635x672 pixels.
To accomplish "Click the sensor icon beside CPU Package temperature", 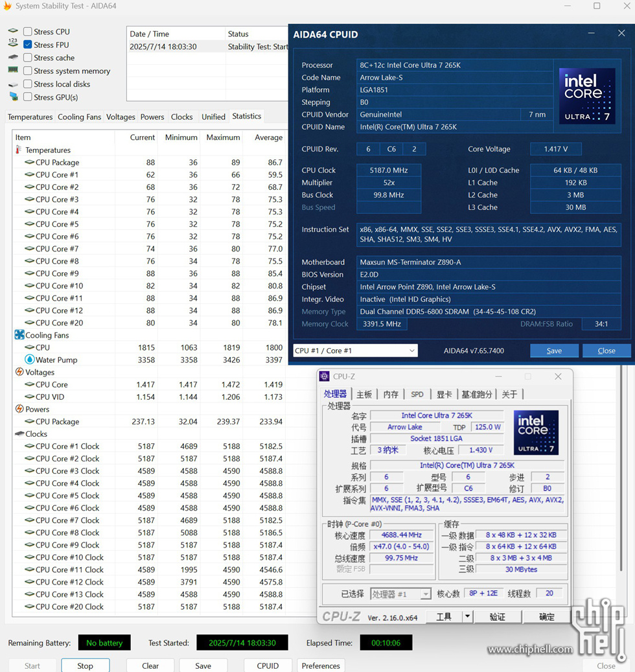I will coord(30,162).
